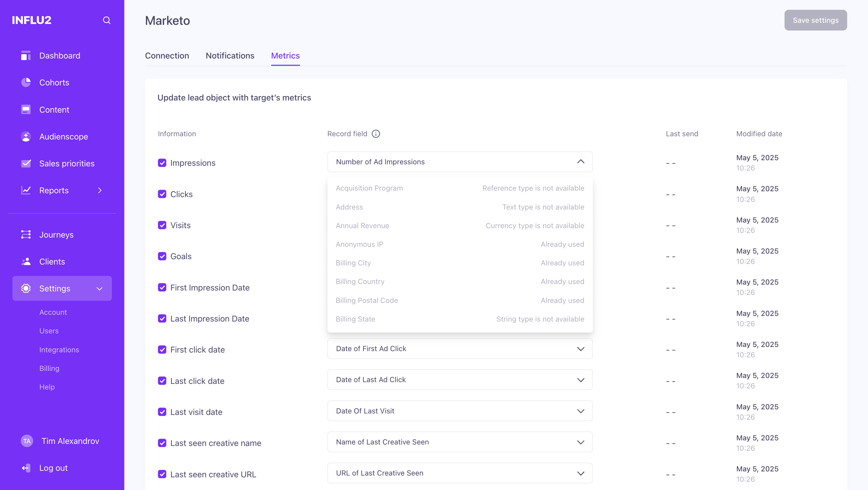The image size is (868, 490).
Task: Toggle Last seen creative name checkbox
Action: 162,443
